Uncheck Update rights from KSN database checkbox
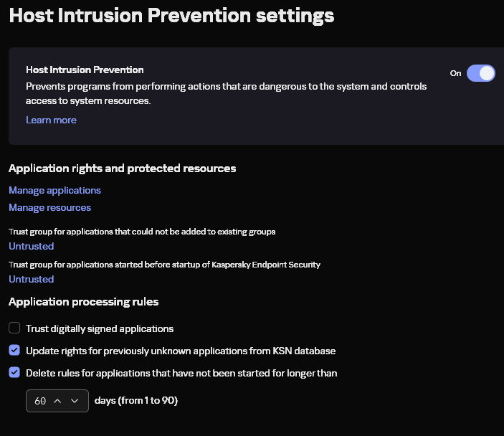The width and height of the screenshot is (504, 436). [14, 350]
